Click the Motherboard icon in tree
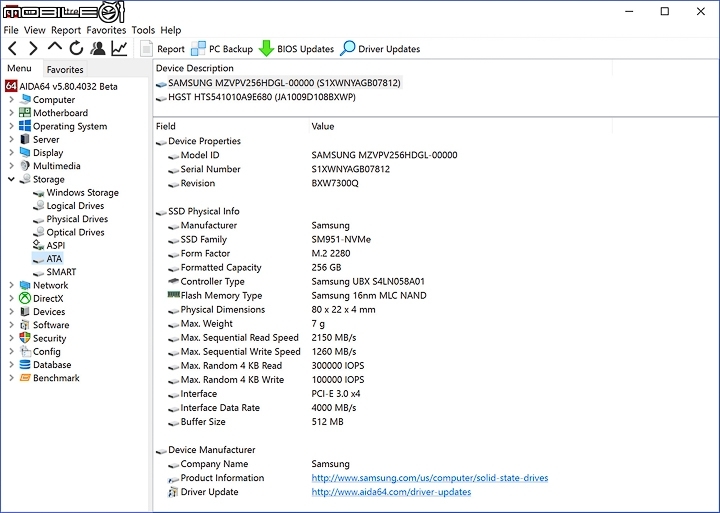 25,113
